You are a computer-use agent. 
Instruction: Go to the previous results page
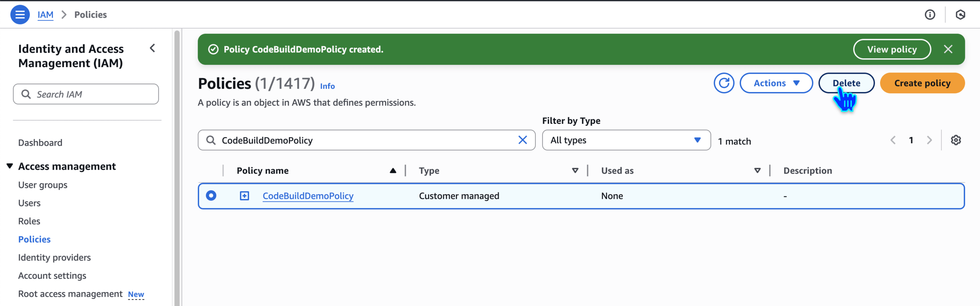pyautogui.click(x=893, y=140)
